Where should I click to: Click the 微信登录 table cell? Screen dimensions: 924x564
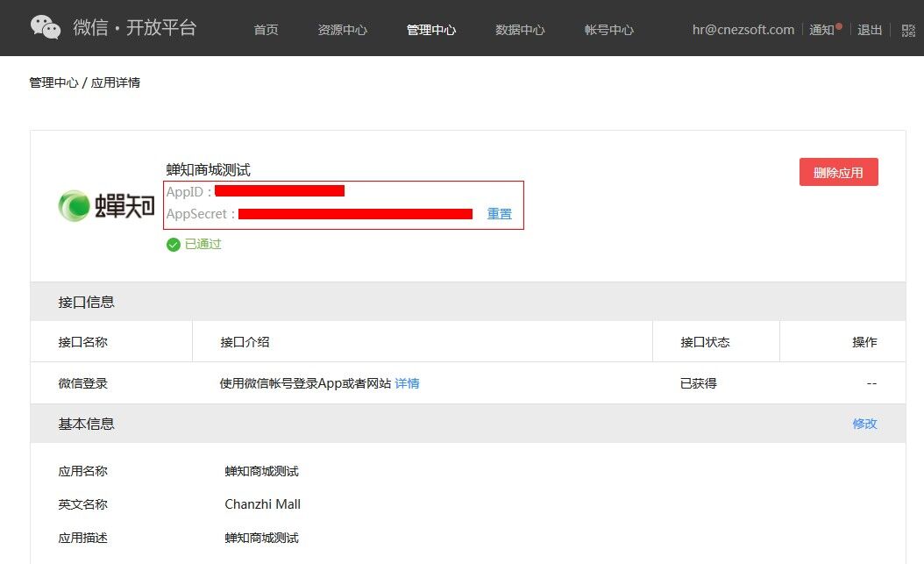[x=82, y=383]
